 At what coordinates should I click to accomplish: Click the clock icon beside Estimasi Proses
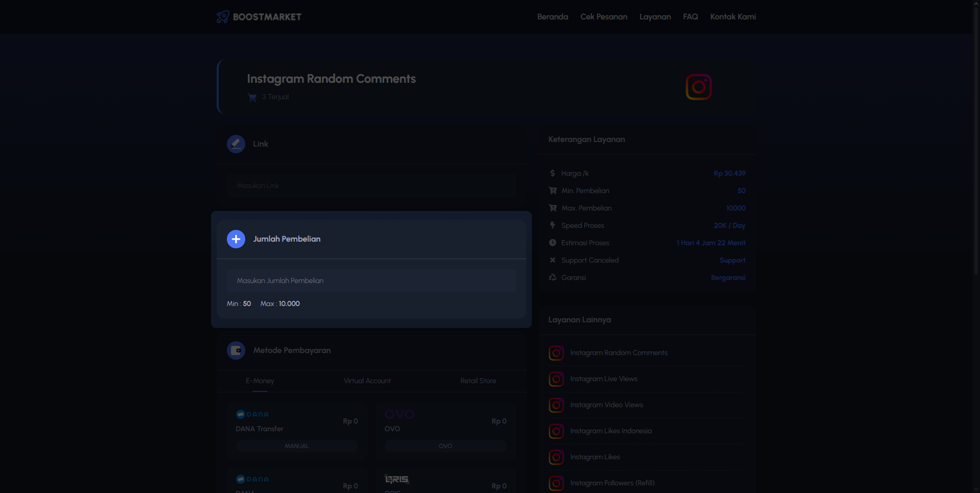[552, 243]
